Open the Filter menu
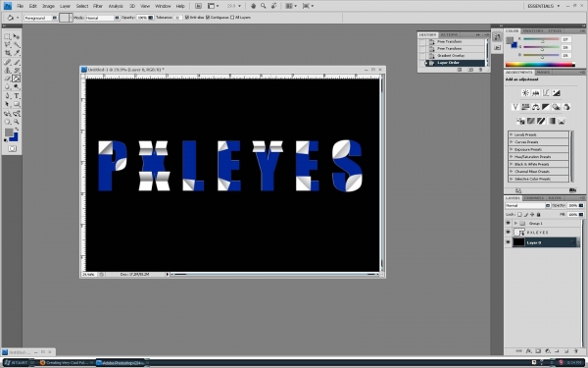Viewport: 588px width, 368px height. click(98, 6)
